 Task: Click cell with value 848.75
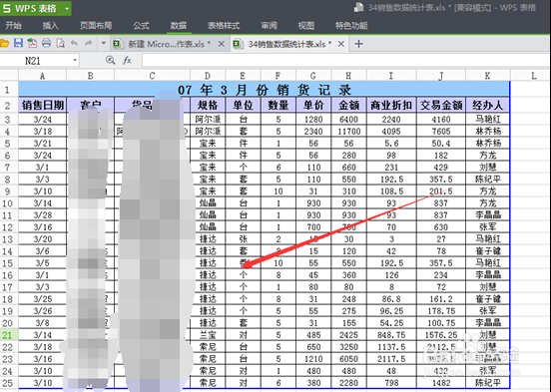(x=391, y=335)
